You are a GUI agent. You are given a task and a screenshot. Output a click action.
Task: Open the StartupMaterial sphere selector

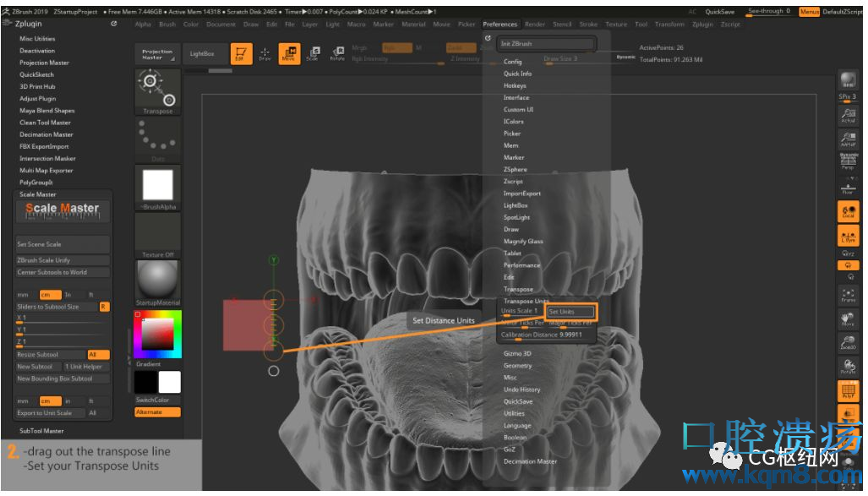pos(158,283)
